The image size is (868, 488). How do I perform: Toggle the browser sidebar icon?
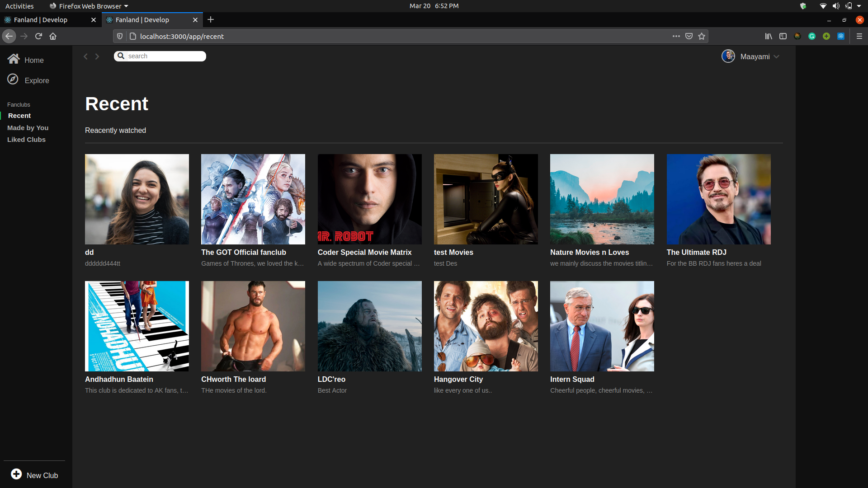[x=783, y=36]
